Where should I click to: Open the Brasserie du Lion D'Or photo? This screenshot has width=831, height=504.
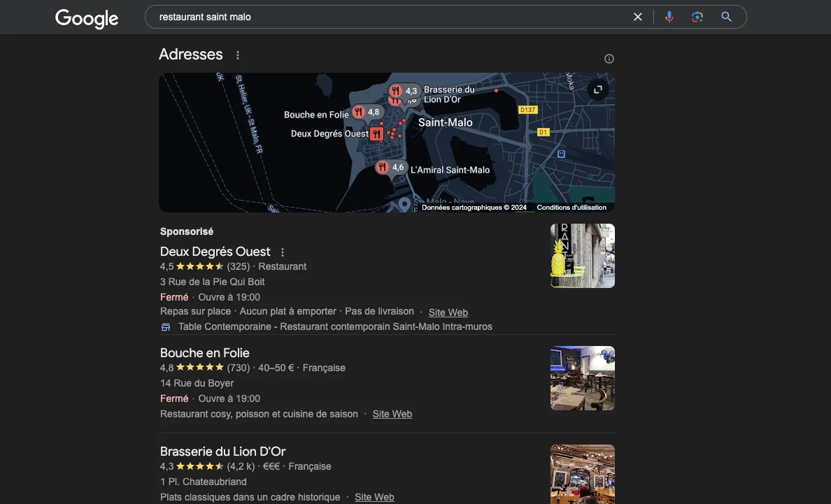583,475
